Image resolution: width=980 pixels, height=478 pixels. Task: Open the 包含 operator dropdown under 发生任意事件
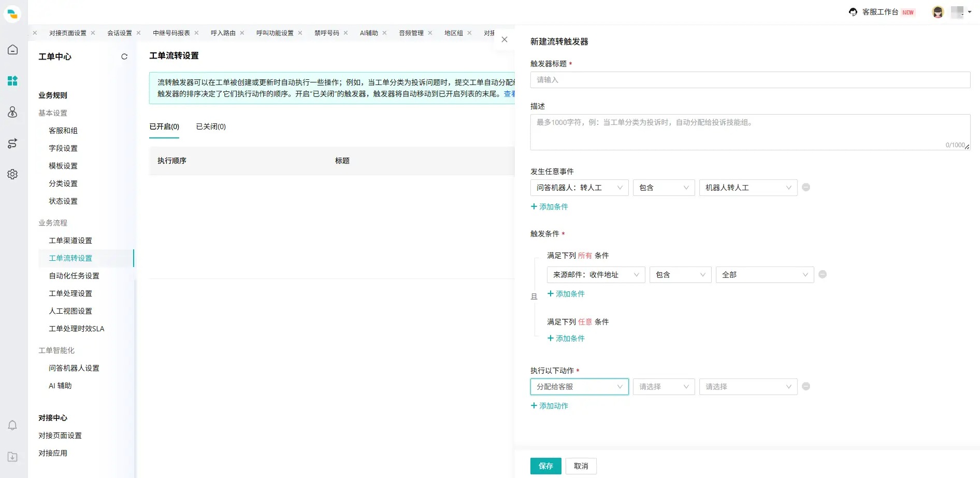(x=664, y=188)
